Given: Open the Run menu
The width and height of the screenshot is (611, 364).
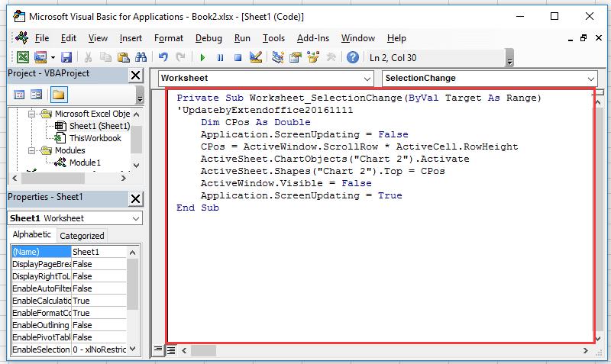Looking at the screenshot, I should click(242, 38).
